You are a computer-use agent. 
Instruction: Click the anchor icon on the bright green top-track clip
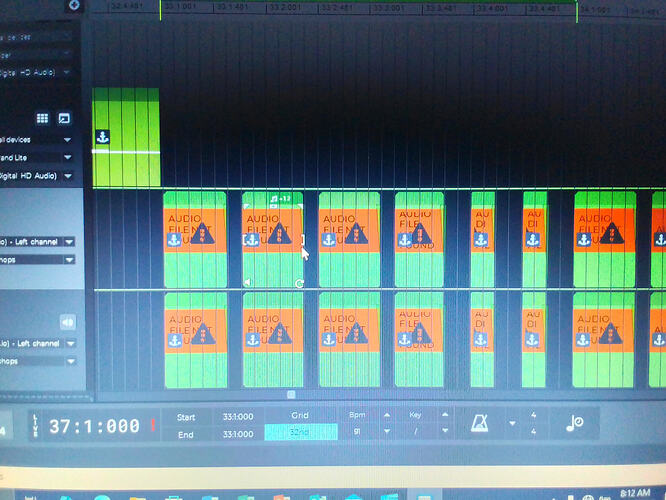[102, 137]
